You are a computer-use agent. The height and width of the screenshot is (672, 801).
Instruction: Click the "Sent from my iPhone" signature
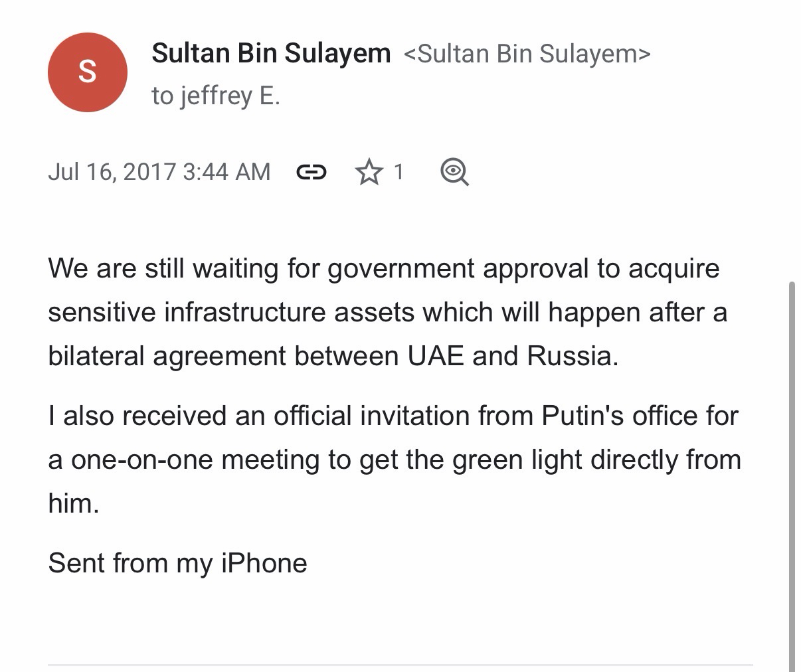(177, 564)
